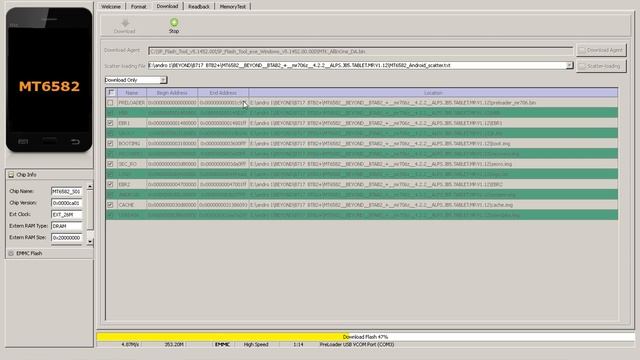Select the SEC_RO name cell
This screenshot has height=360, width=640.
[131, 164]
